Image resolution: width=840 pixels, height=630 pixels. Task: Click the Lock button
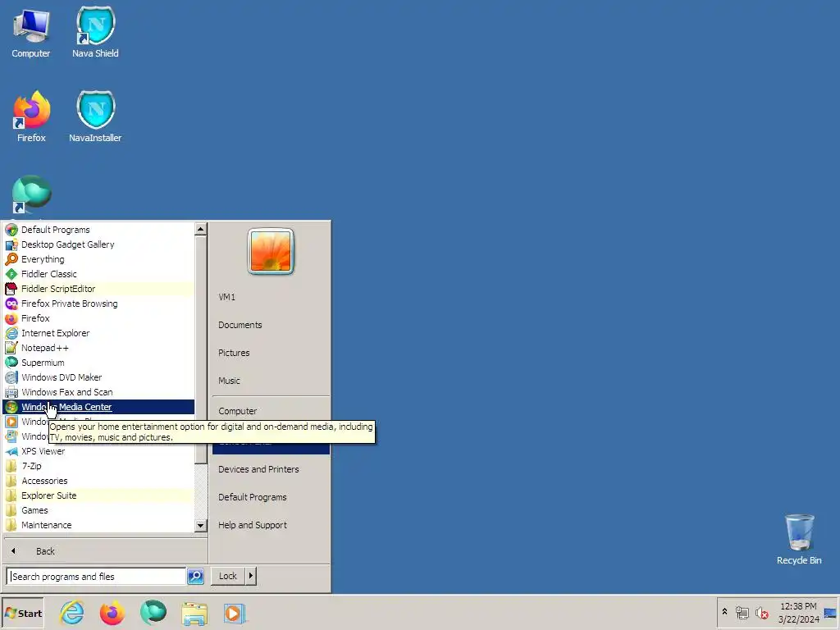[228, 576]
